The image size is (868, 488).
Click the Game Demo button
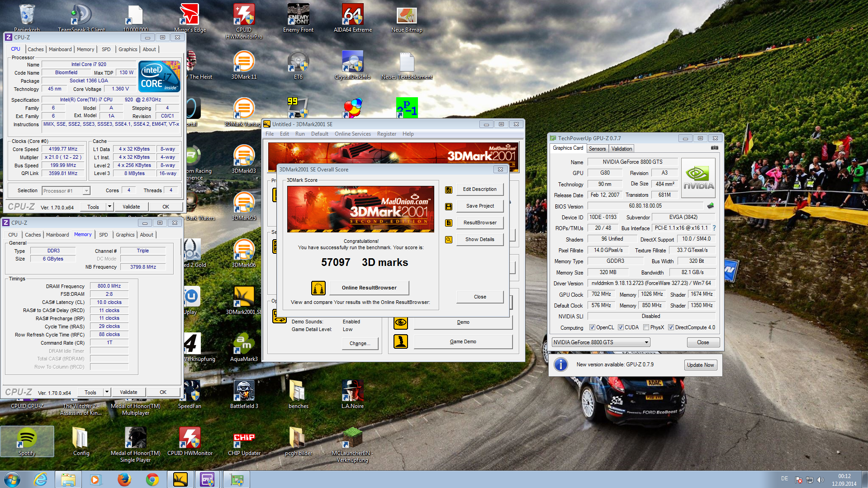click(x=463, y=342)
